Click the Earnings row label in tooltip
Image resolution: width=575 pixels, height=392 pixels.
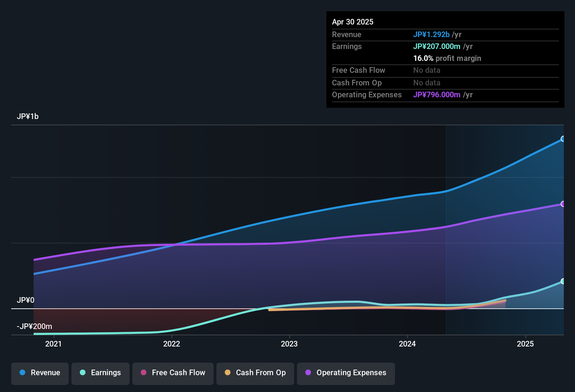click(347, 47)
